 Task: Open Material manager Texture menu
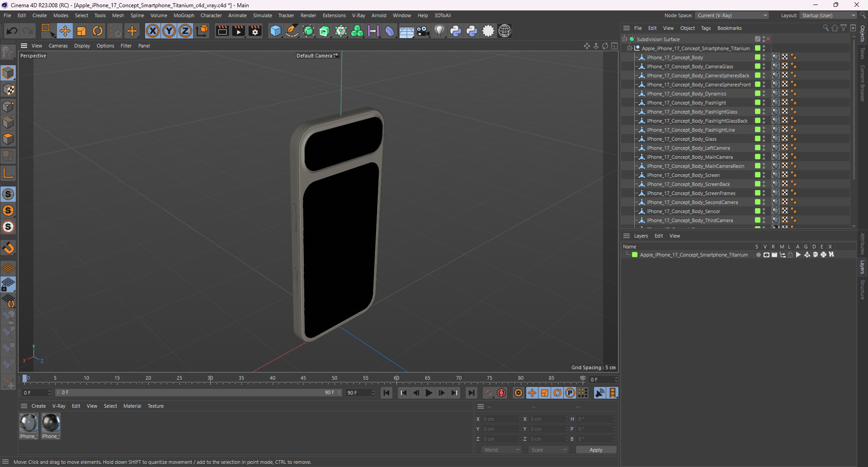(x=156, y=406)
